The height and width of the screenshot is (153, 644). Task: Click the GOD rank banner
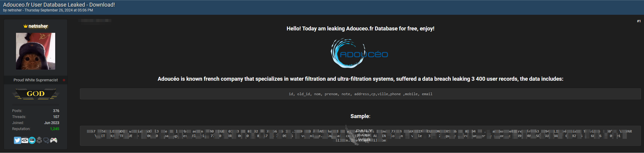(x=36, y=94)
